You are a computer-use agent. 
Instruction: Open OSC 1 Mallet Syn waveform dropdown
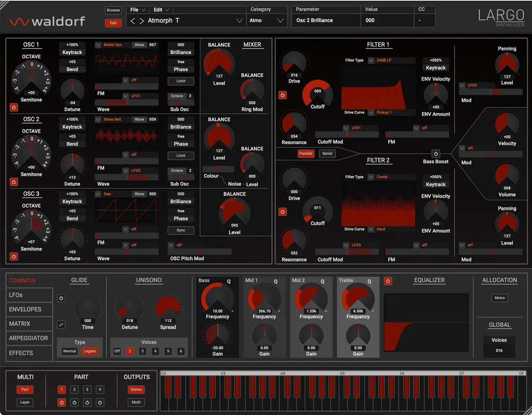pos(98,45)
